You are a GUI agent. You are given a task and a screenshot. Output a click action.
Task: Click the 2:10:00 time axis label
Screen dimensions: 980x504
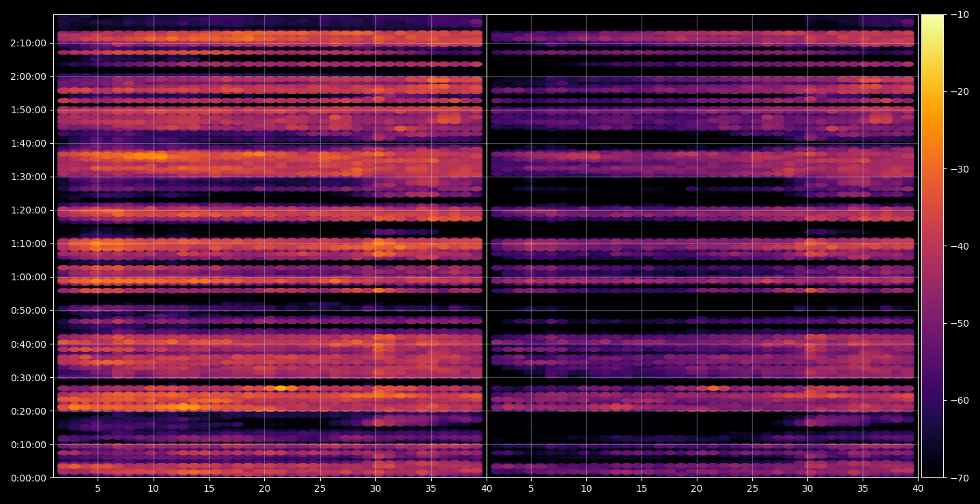click(29, 43)
